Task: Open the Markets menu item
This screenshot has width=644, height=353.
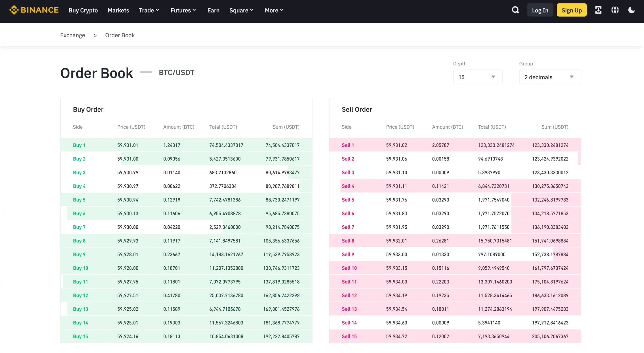Action: pos(118,10)
